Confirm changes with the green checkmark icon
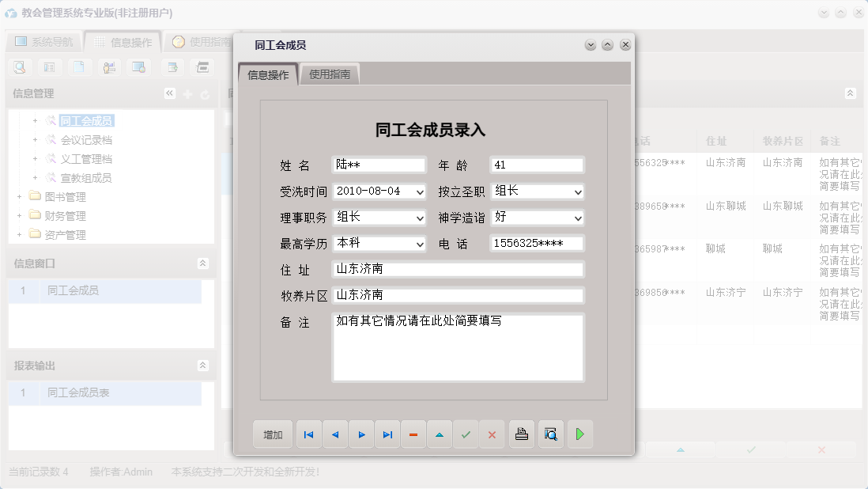The image size is (868, 489). click(x=466, y=434)
